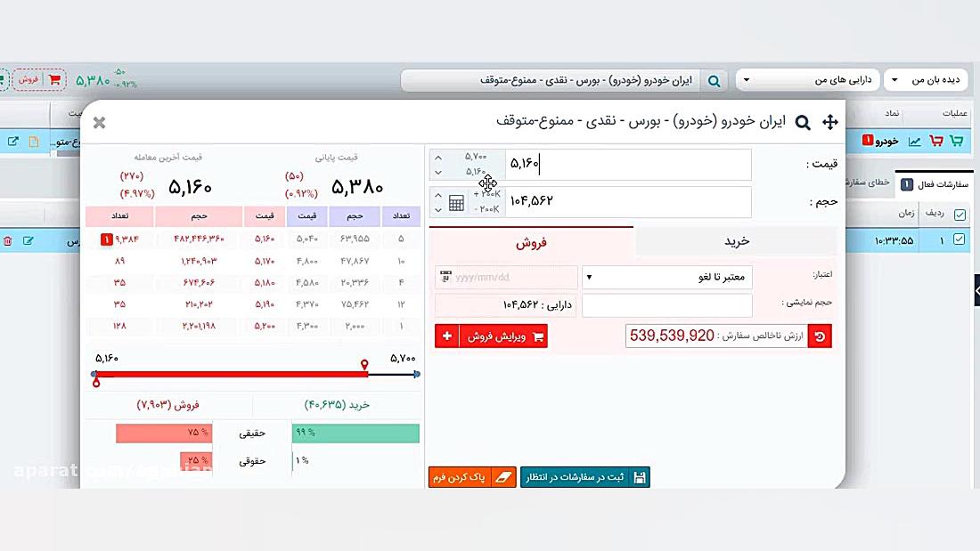
Task: Click the buy price 5,040 in the order book
Action: [306, 239]
